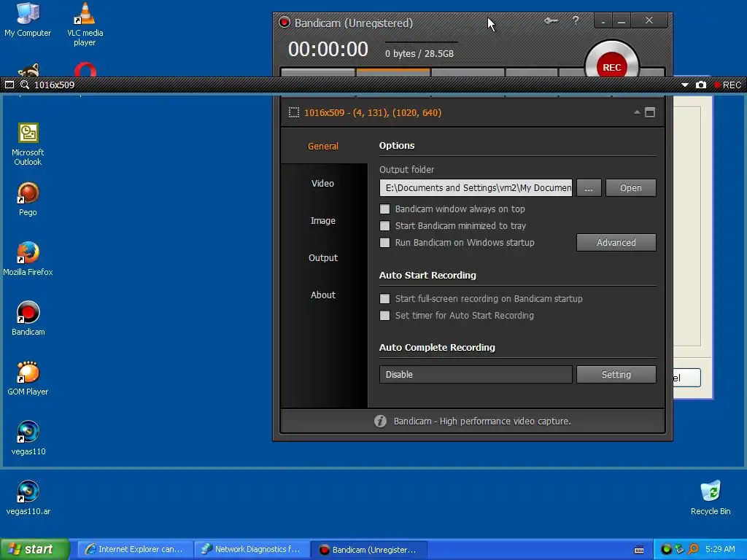This screenshot has height=560, width=747.
Task: Click the Bandicam title bar logo icon
Action: click(x=285, y=23)
